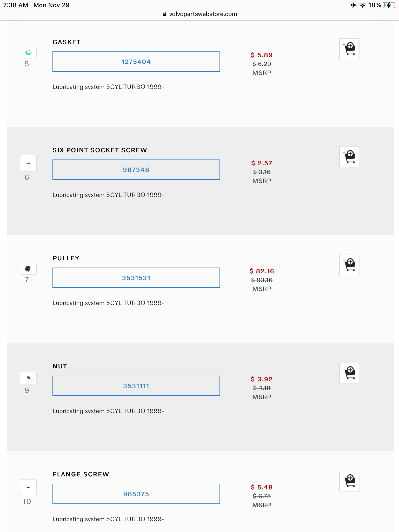Tap the lock icon beside the URL
The height and width of the screenshot is (532, 399).
tap(164, 14)
